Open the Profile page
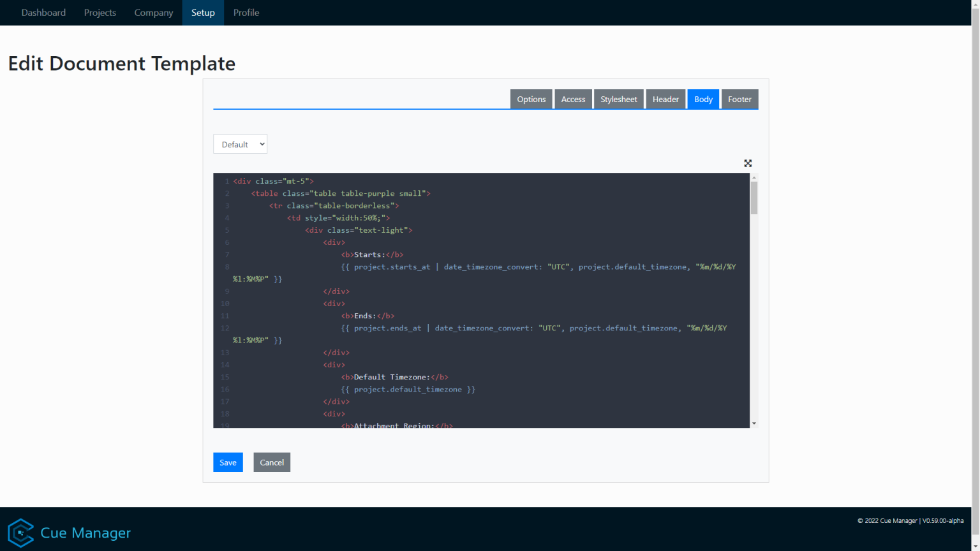The width and height of the screenshot is (980, 551). click(x=246, y=12)
